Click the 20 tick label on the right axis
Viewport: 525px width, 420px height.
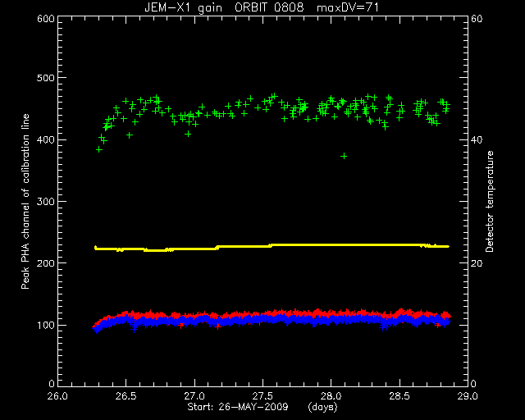[x=477, y=263]
